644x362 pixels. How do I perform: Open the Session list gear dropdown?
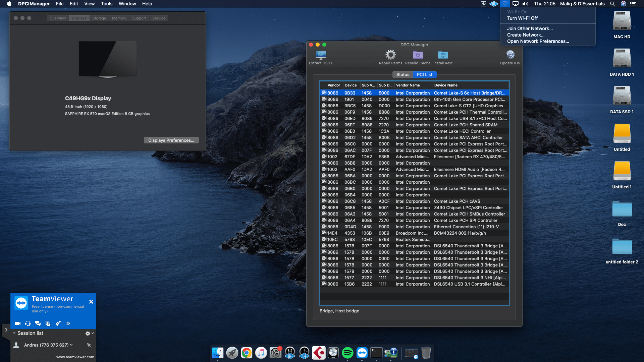pyautogui.click(x=88, y=333)
